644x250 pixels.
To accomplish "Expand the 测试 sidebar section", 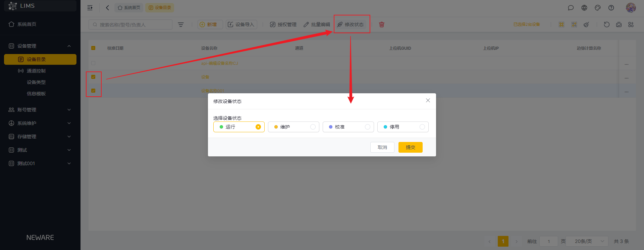I will [x=40, y=150].
